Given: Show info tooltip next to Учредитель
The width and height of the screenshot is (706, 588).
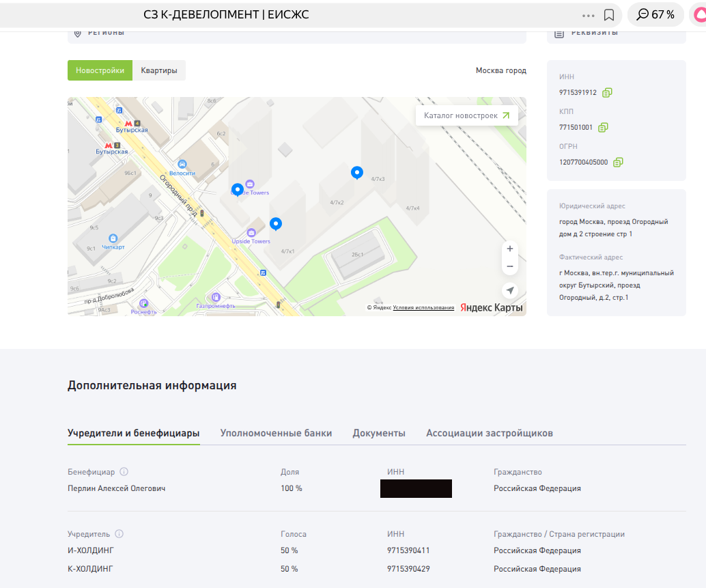Looking at the screenshot, I should pos(119,534).
